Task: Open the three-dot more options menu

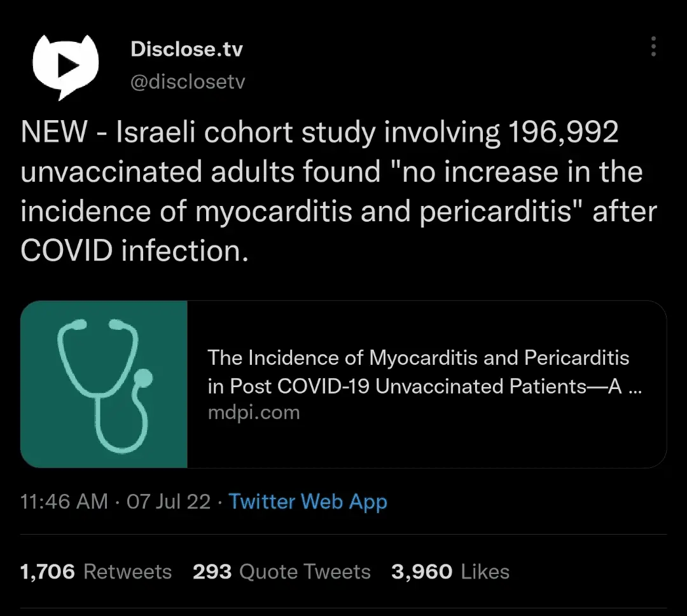Action: point(653,47)
